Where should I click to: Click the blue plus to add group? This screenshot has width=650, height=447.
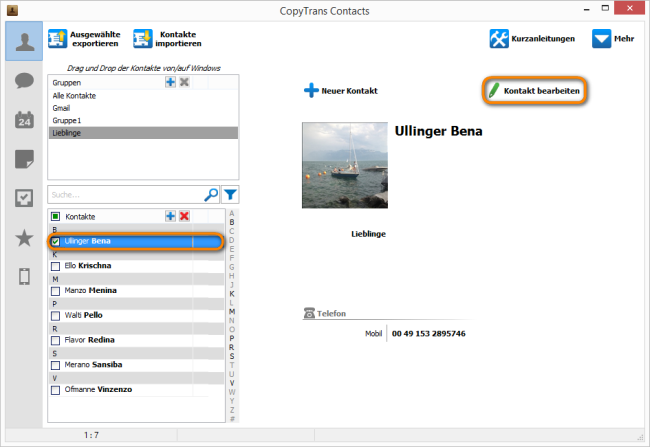click(x=170, y=82)
